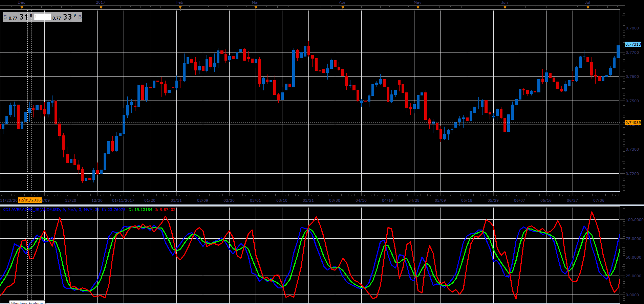Click the J: 9.87402 value label

coord(165,210)
